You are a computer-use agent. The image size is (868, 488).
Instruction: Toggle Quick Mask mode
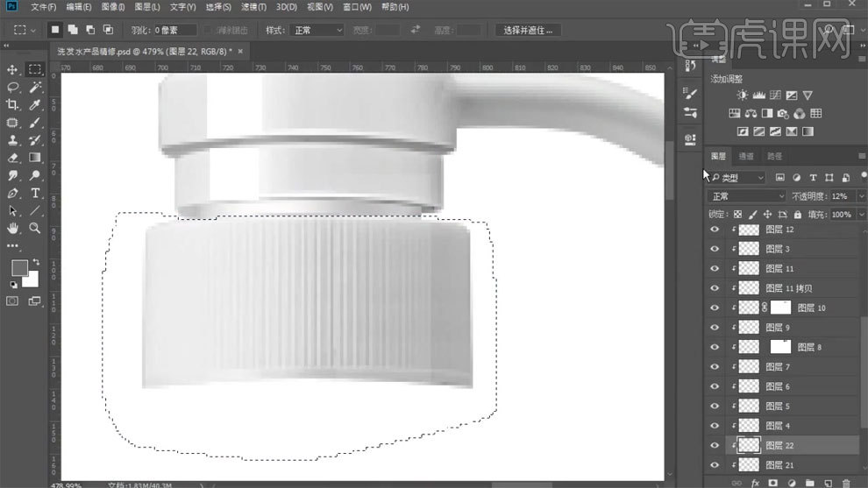pos(12,301)
